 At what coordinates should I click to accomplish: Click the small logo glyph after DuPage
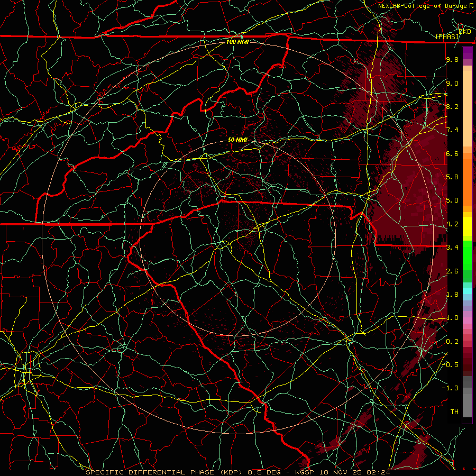(x=471, y=5)
